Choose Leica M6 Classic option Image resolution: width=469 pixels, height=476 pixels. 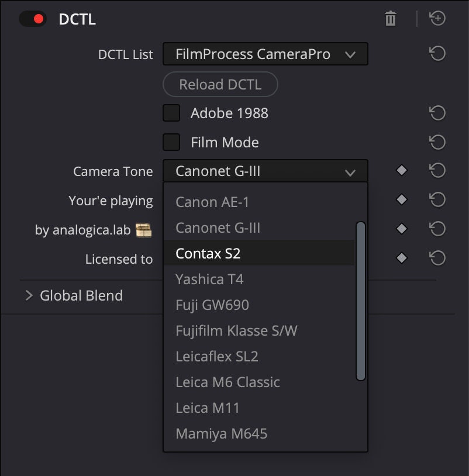[259, 382]
